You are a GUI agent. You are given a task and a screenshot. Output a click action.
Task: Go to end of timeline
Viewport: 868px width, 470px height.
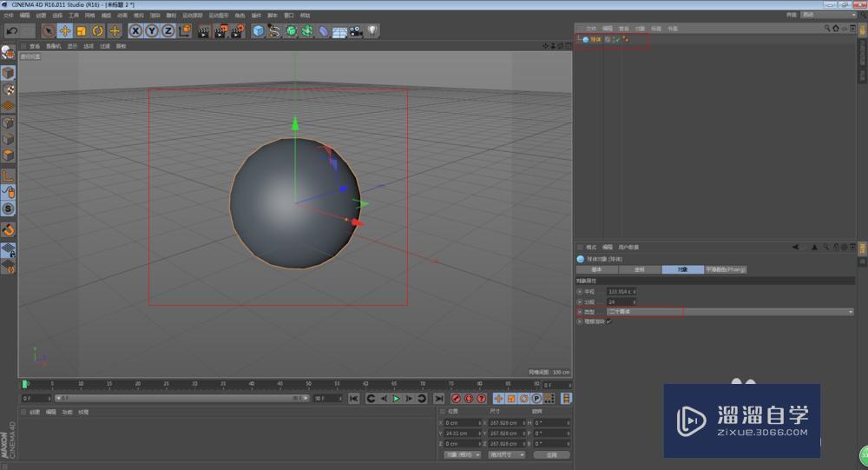438,399
